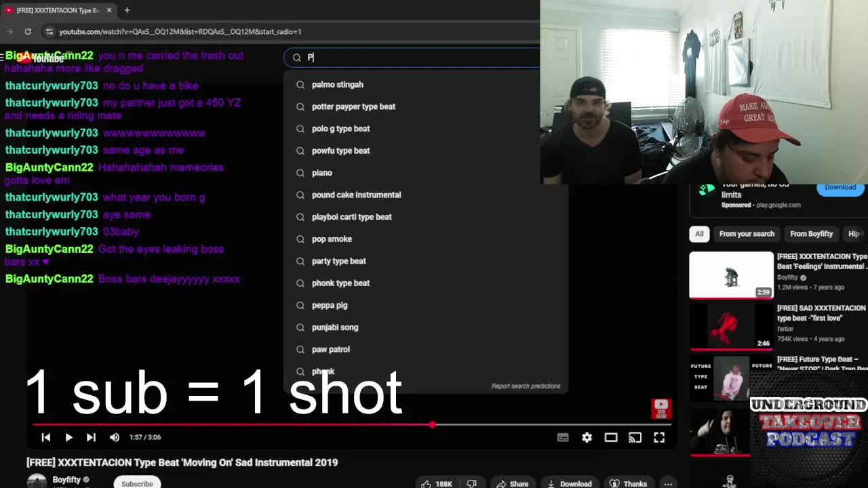This screenshot has height=488, width=868.
Task: Download the video below player
Action: [x=570, y=483]
